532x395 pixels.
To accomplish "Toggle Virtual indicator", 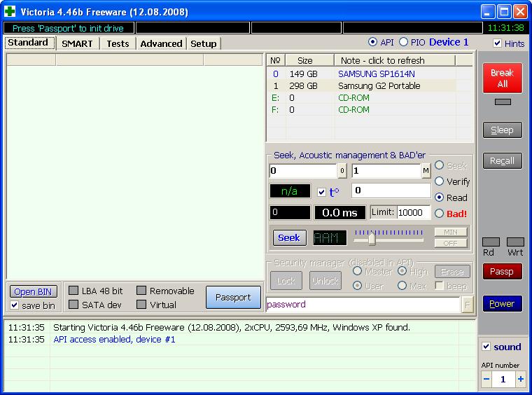I will [x=141, y=305].
